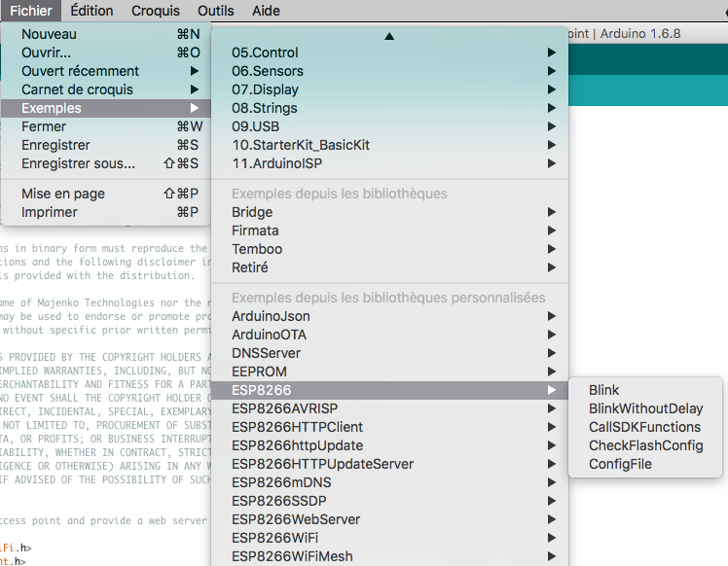Open ESP8266WiFiMesh examples submenu

(389, 556)
